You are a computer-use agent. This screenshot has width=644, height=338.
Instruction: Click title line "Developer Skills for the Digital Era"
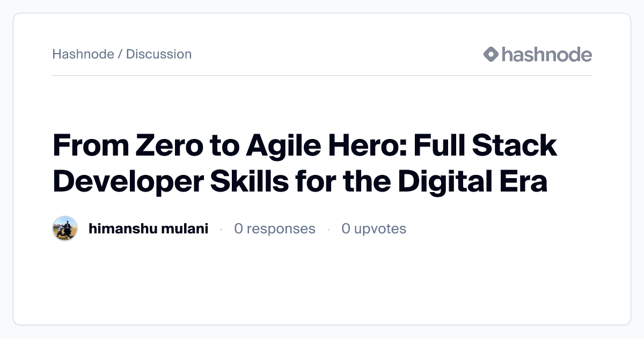click(300, 181)
